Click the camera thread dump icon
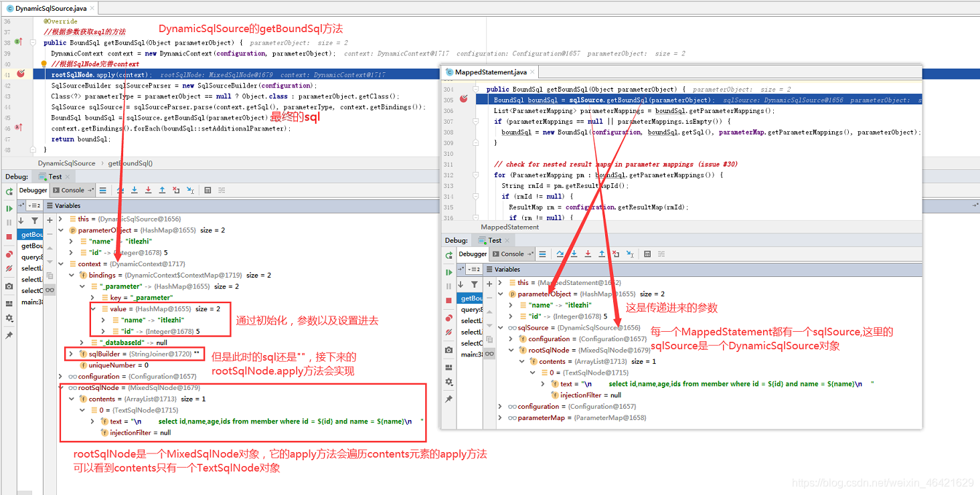Image resolution: width=980 pixels, height=495 pixels. click(8, 286)
